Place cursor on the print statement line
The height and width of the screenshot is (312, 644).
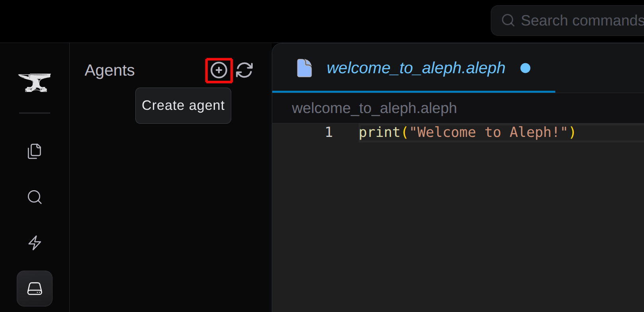[466, 132]
